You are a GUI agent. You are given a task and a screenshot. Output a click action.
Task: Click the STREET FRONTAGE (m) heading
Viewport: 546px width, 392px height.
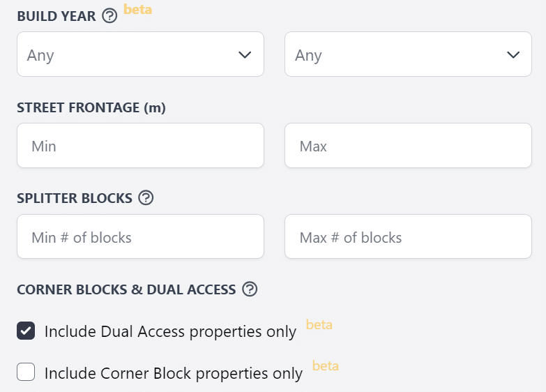[91, 107]
